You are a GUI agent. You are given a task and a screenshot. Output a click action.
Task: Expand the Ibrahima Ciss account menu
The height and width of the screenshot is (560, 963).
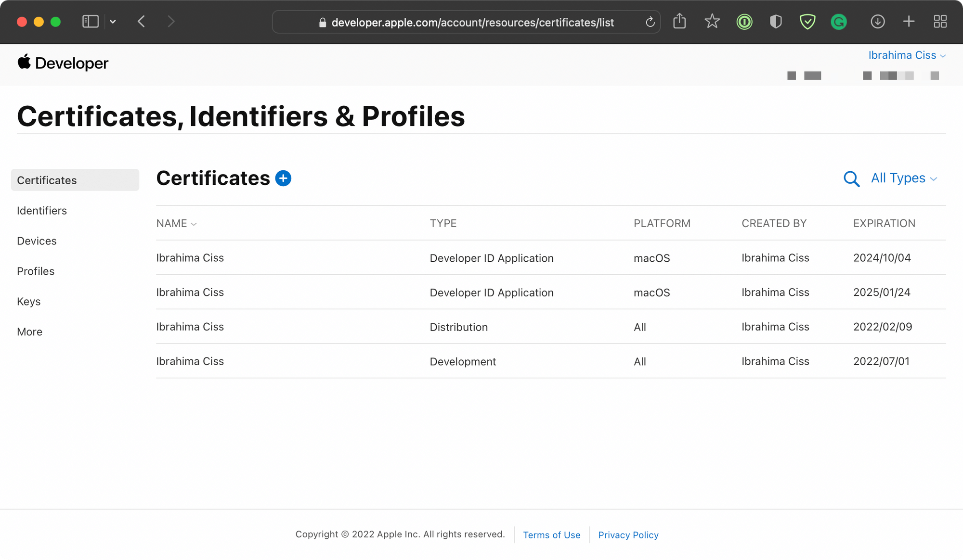point(907,55)
